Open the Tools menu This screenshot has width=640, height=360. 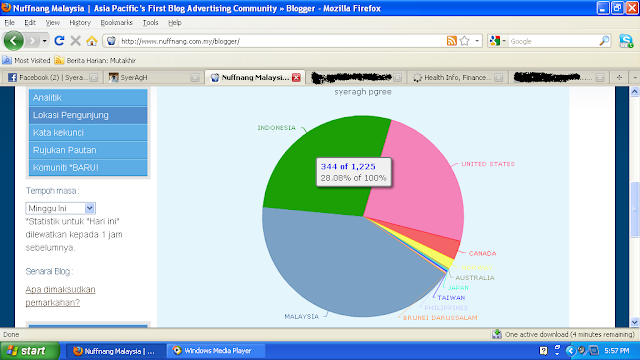click(150, 22)
